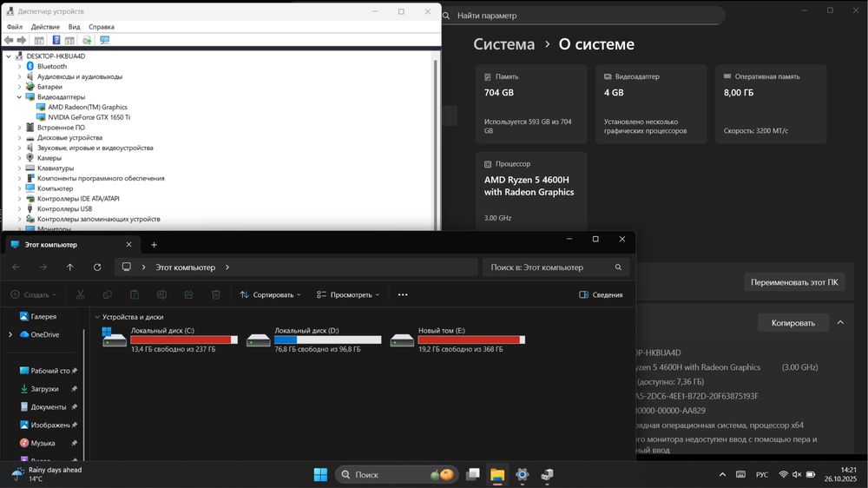Toggle the Сведения details pane
The height and width of the screenshot is (488, 868).
[601, 294]
